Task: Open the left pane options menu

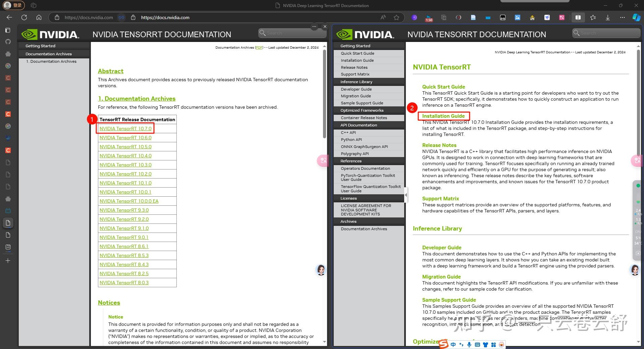Action: 314,27
